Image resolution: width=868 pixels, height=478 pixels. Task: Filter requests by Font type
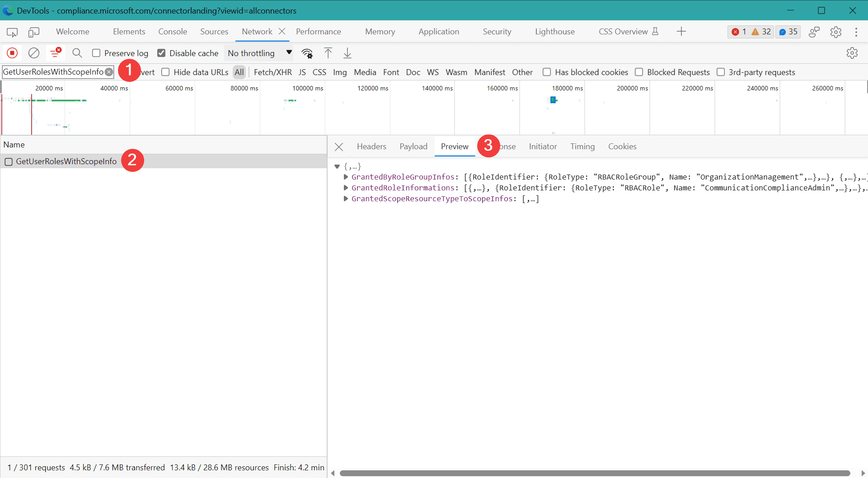click(391, 72)
